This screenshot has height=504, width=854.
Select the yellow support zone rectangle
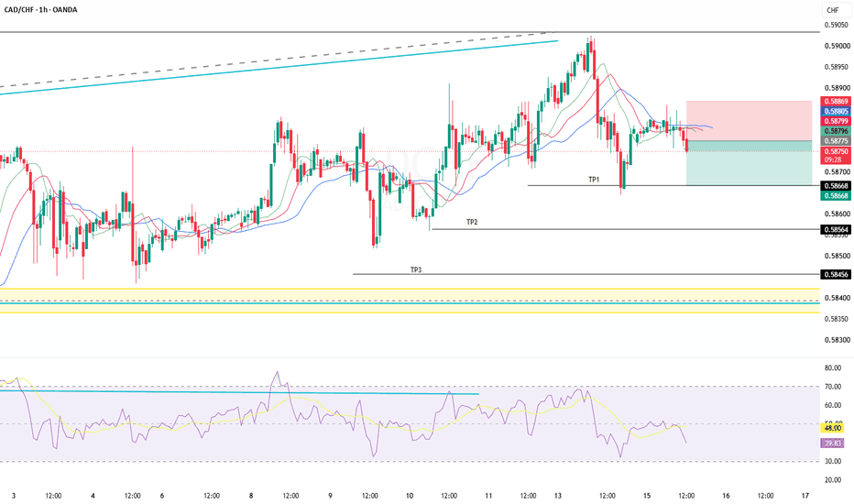[410, 301]
